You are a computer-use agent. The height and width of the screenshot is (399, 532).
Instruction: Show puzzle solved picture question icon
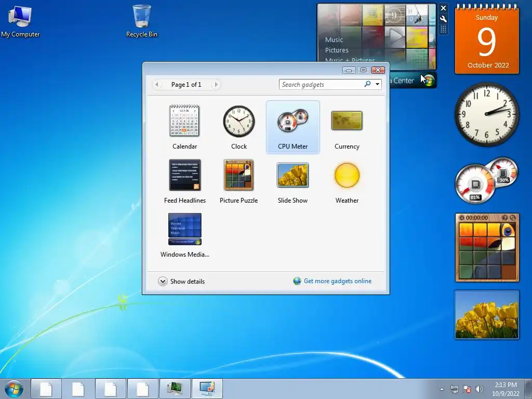tap(504, 218)
